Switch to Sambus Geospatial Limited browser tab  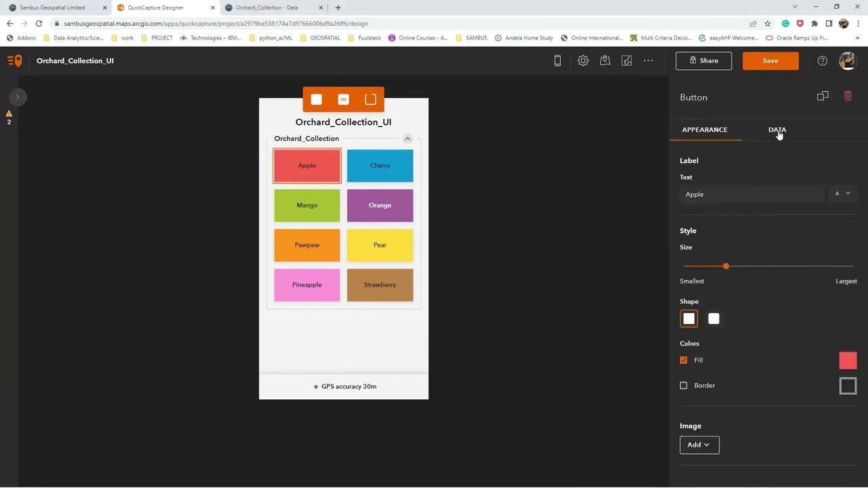click(57, 7)
